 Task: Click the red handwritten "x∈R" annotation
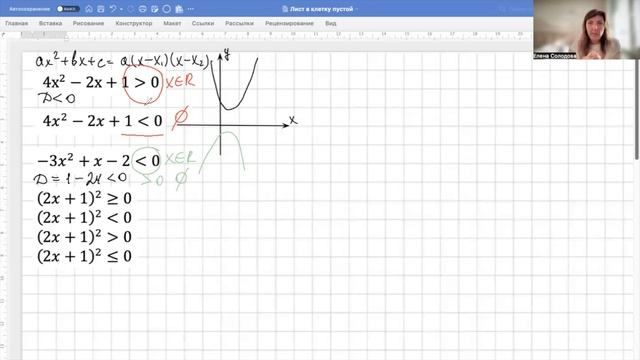point(180,81)
